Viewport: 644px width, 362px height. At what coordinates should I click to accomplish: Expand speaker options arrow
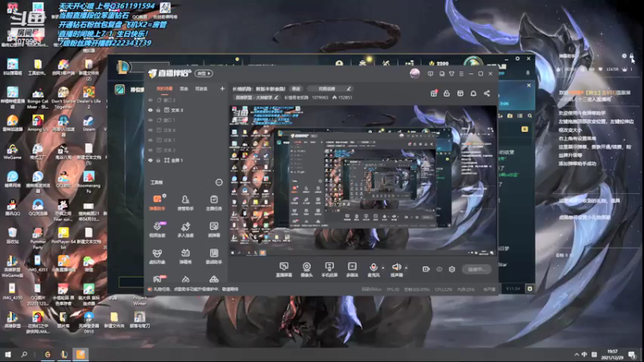407,268
